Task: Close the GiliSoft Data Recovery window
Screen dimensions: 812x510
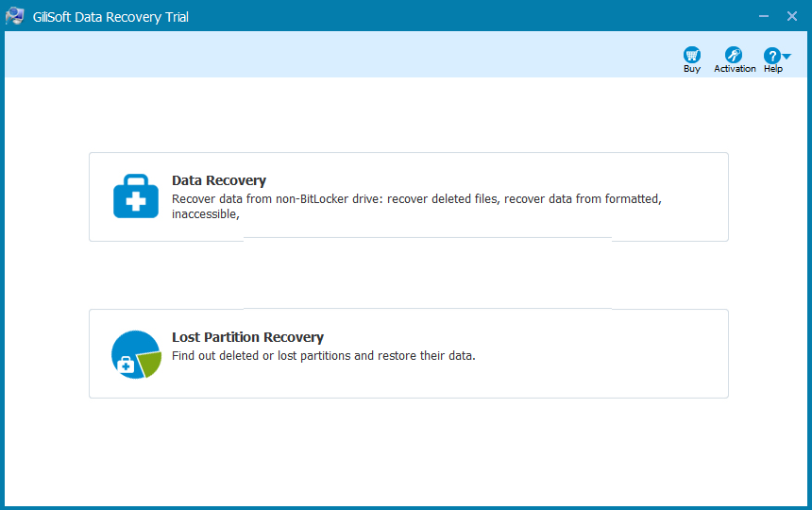Action: [791, 16]
